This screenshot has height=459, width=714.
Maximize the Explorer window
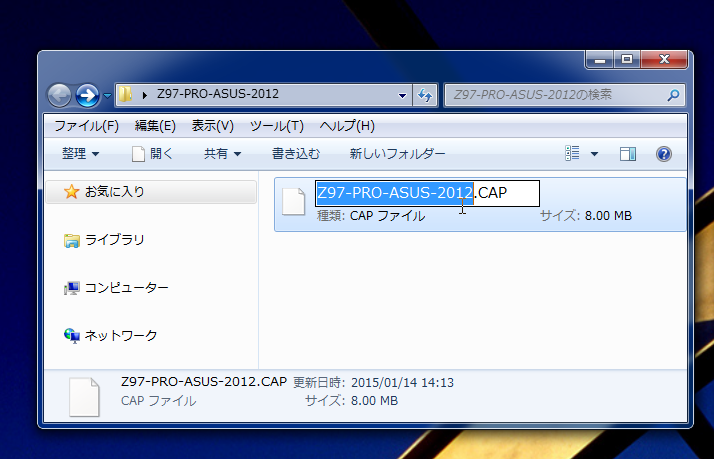(627, 59)
